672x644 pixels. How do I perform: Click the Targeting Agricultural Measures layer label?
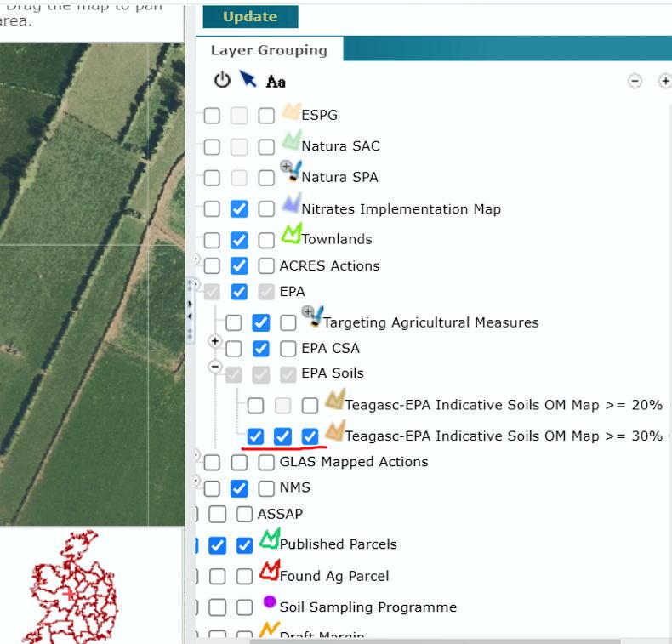[x=430, y=322]
